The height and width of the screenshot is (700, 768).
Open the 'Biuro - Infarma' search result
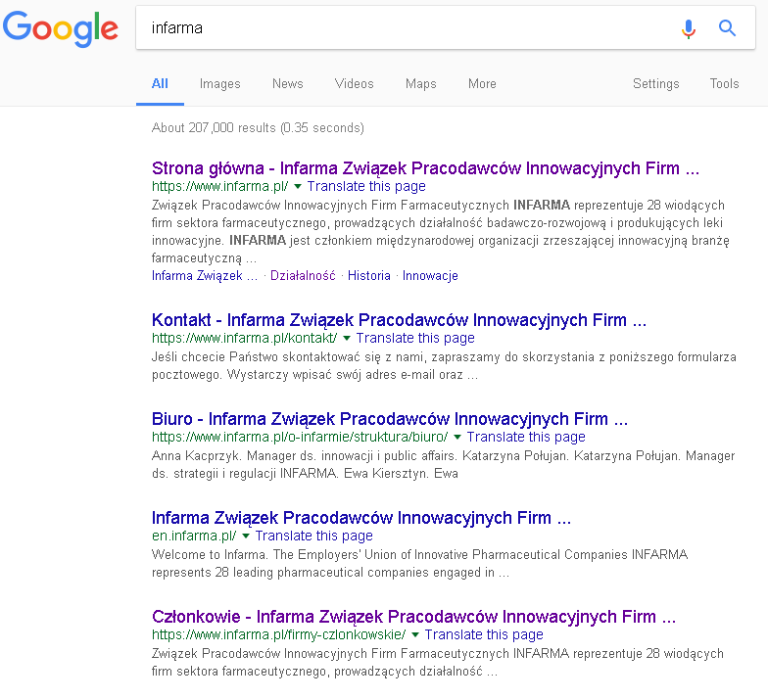[x=390, y=419]
